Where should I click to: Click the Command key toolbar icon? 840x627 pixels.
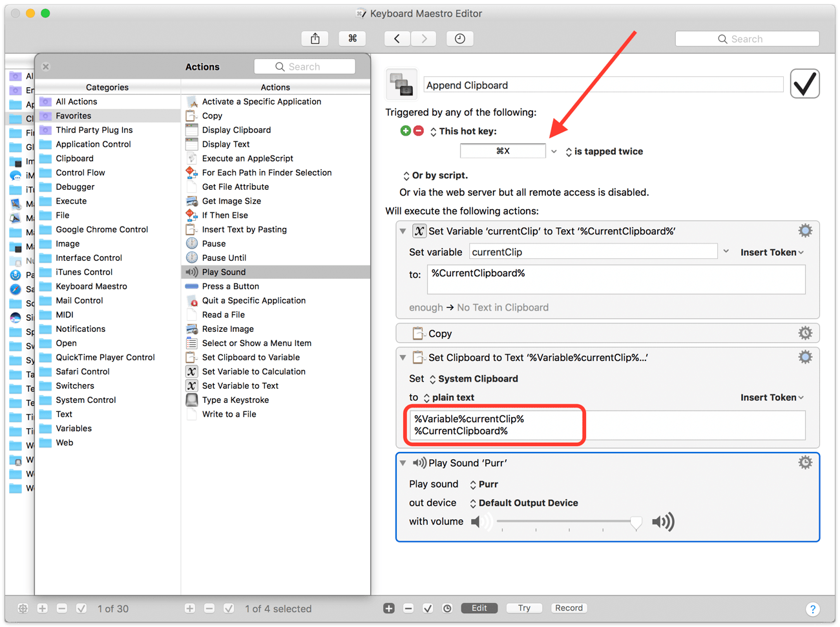pyautogui.click(x=352, y=39)
